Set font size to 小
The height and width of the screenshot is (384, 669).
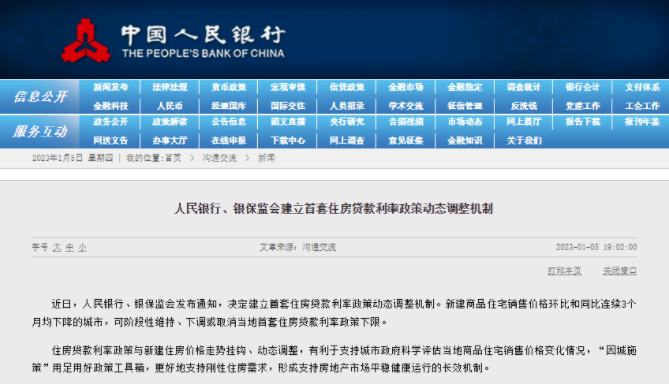coord(82,247)
